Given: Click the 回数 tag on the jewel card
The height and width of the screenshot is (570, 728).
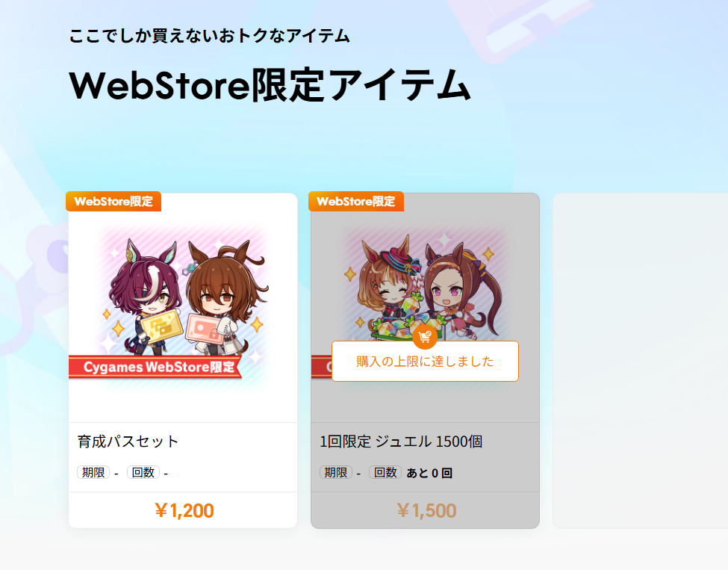Looking at the screenshot, I should pos(385,472).
